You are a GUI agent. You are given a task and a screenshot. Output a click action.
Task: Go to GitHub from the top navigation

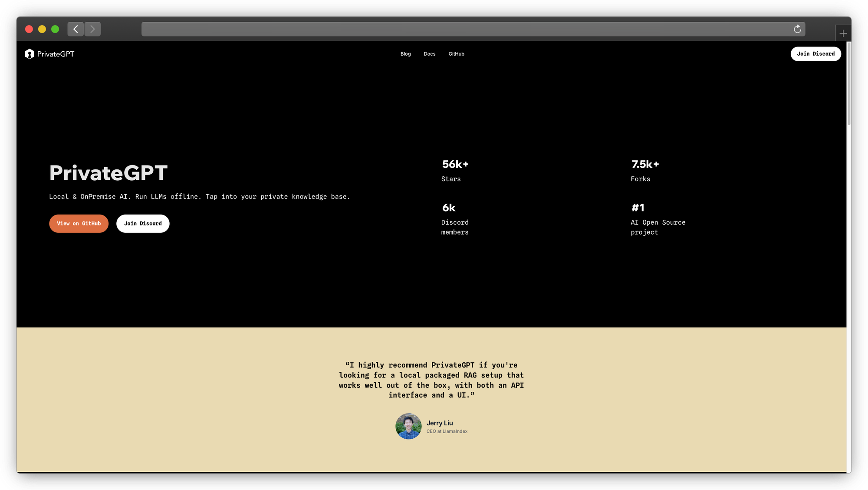456,54
